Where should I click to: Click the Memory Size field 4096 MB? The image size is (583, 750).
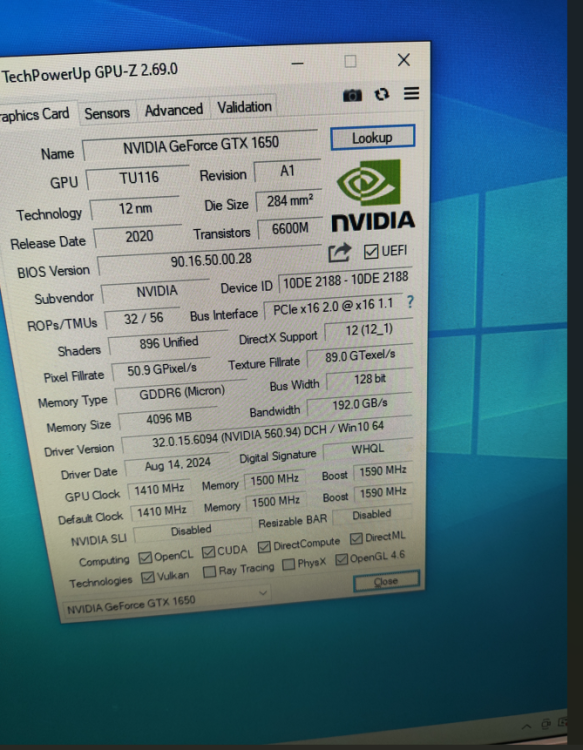pos(168,419)
